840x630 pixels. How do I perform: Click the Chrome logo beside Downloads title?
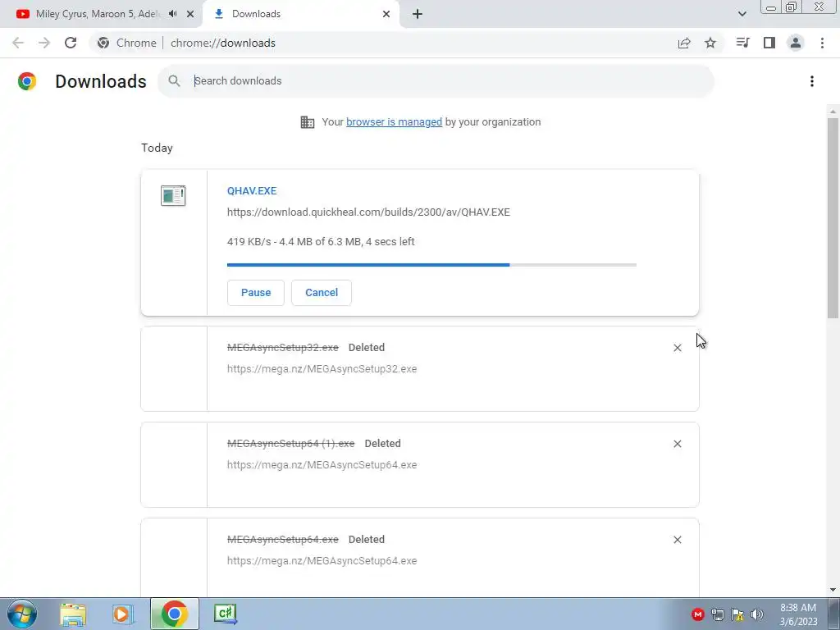[x=27, y=81]
